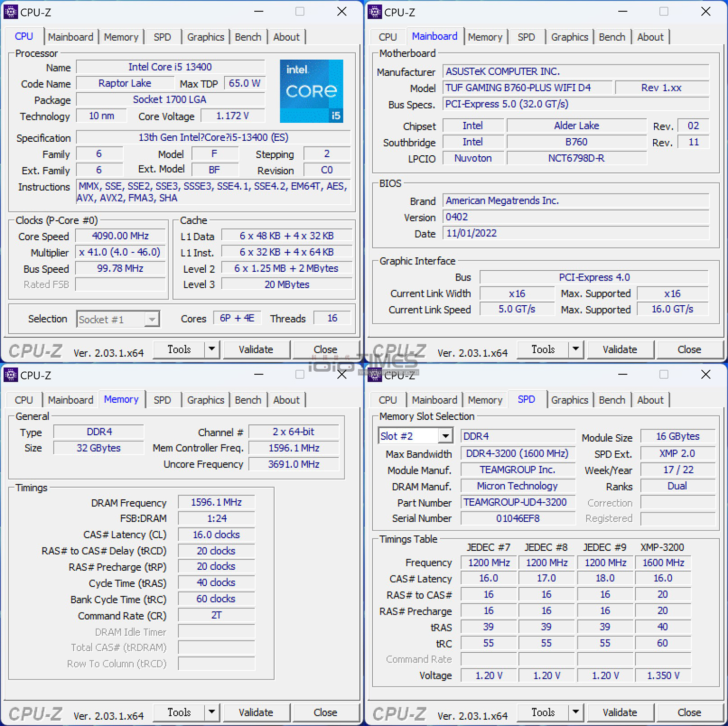Click the Max Bandwidth DDR4-3200 (1600 MHz) field
This screenshot has width=728, height=726.
(x=518, y=454)
